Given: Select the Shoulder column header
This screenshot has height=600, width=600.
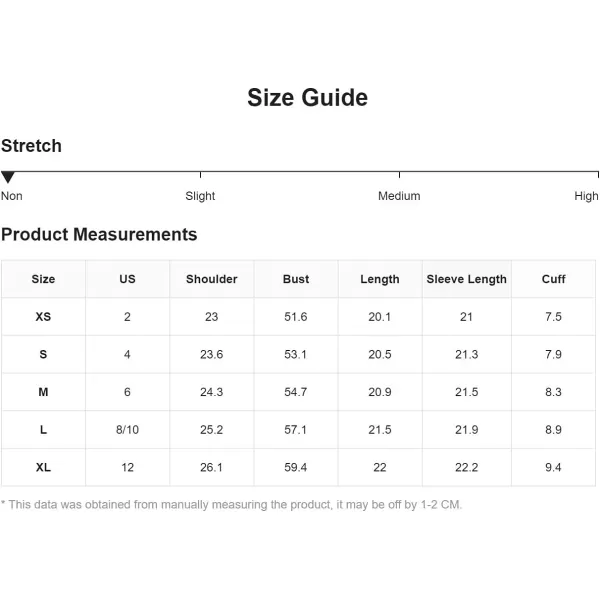Looking at the screenshot, I should (x=212, y=279).
